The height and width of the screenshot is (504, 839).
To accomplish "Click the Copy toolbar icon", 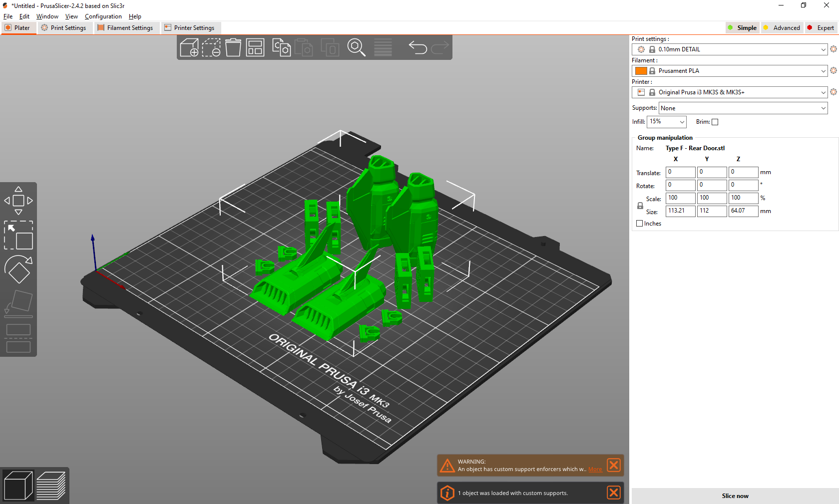I will tap(282, 47).
